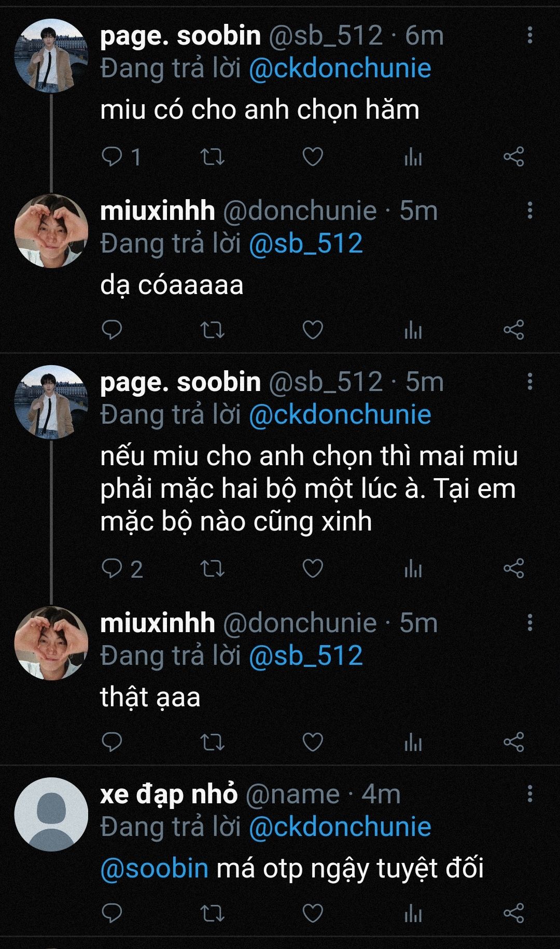
Task: Open the @soobin mention link
Action: (154, 868)
